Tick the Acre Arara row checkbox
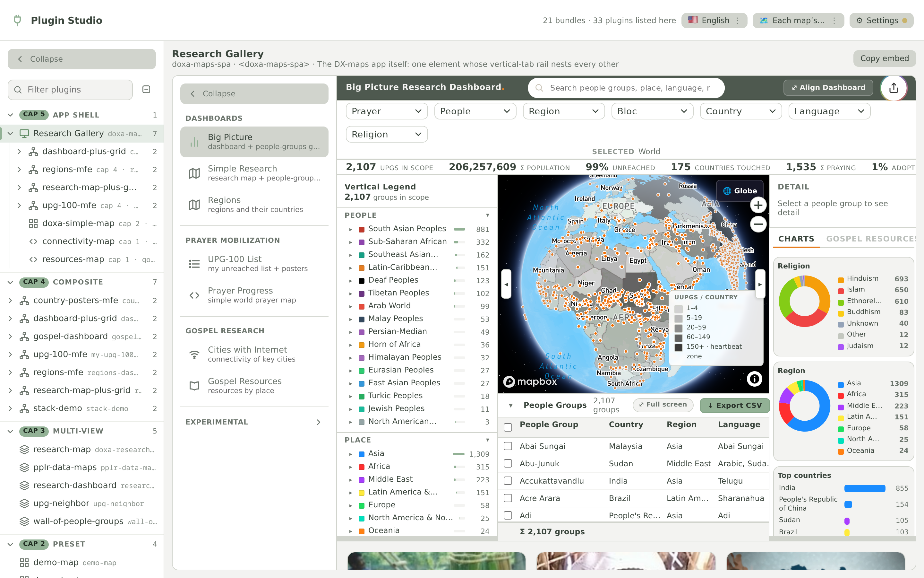The width and height of the screenshot is (924, 578). (508, 498)
